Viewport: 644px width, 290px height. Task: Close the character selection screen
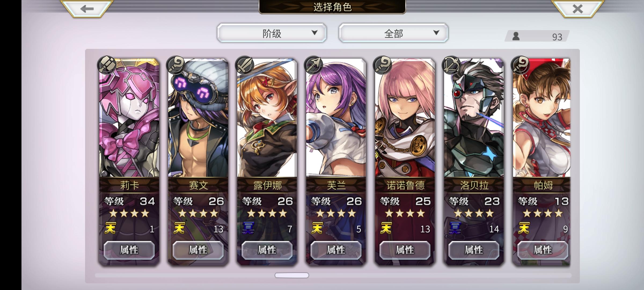577,9
